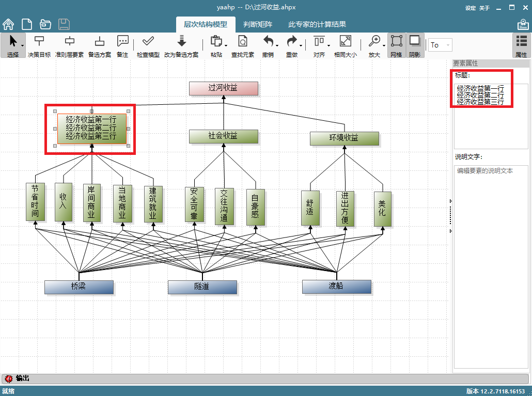Run 检查模型 model check
The image size is (532, 396).
(x=148, y=46)
